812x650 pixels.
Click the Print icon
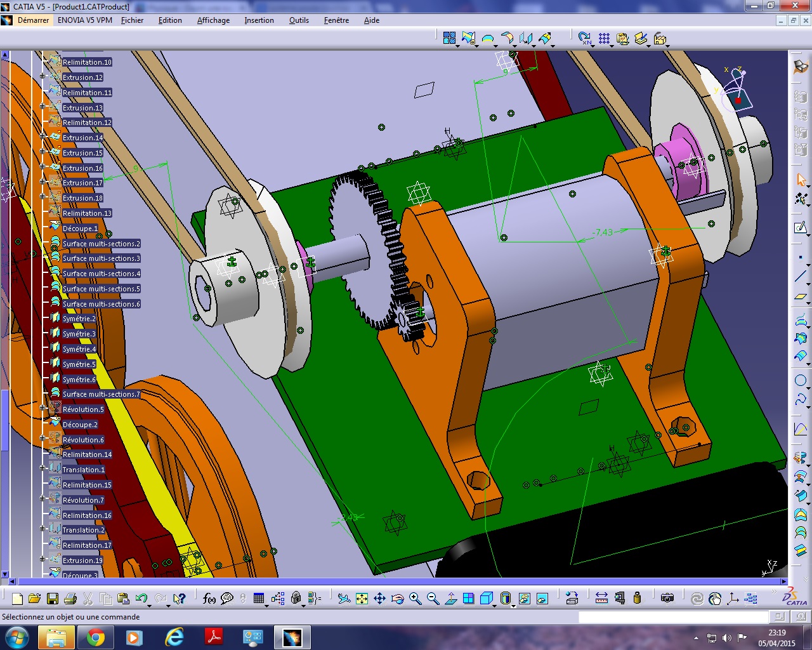70,599
